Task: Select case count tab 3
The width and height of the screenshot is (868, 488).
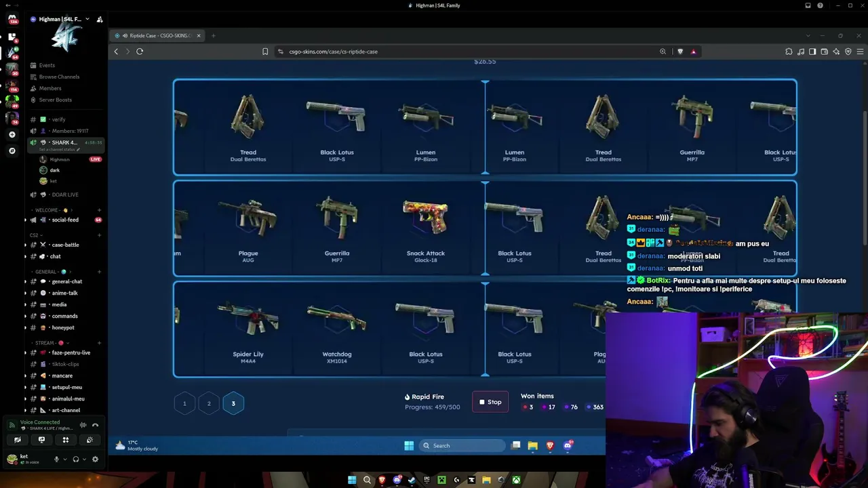Action: (233, 403)
